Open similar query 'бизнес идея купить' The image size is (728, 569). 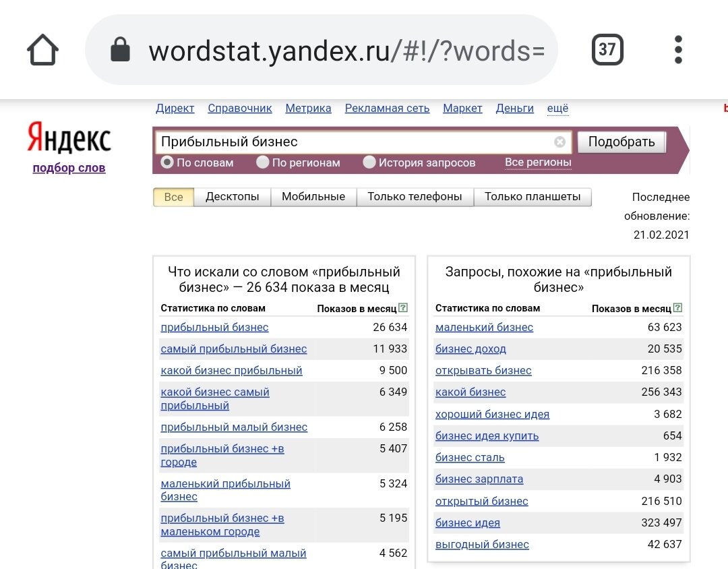pyautogui.click(x=487, y=436)
